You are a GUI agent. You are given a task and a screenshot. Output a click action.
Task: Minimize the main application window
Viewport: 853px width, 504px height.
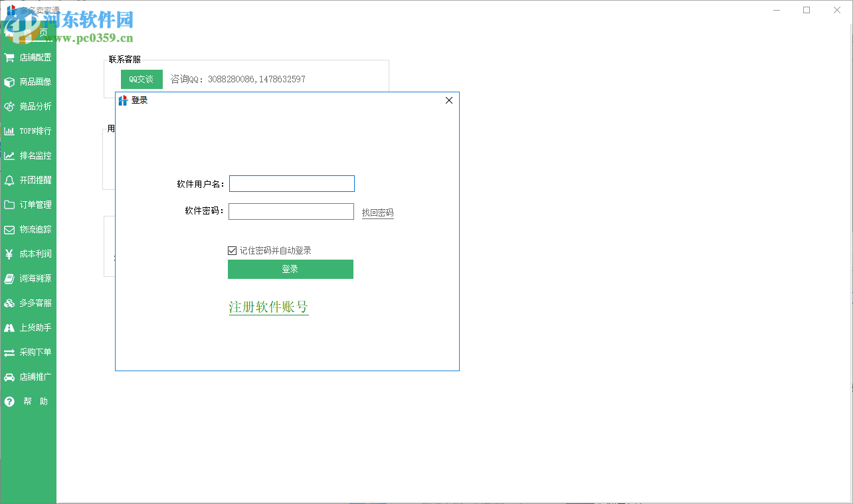pyautogui.click(x=777, y=9)
